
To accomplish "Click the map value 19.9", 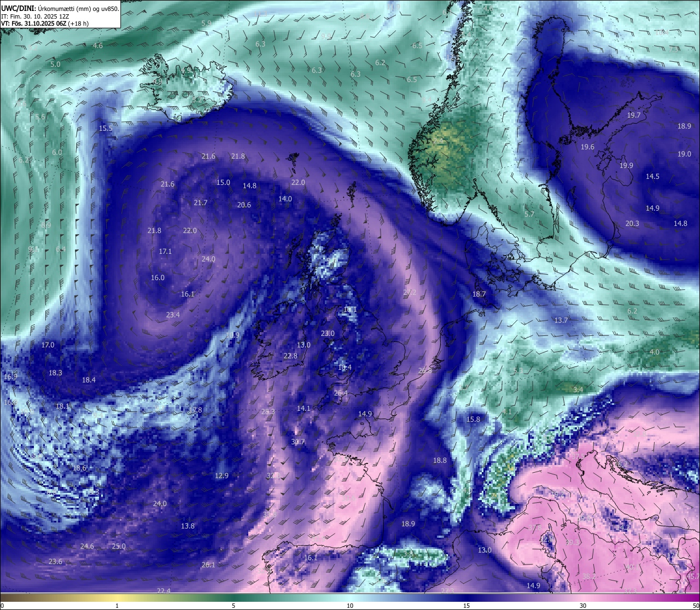I will point(626,166).
